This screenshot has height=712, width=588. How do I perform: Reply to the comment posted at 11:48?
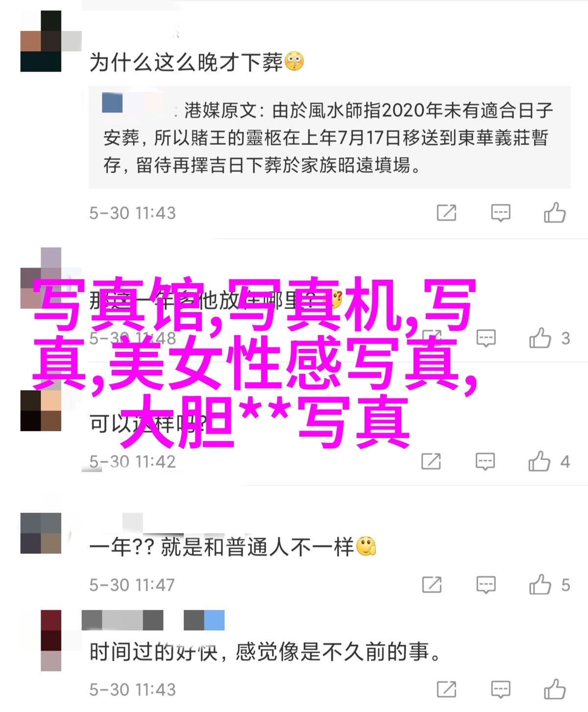[486, 338]
